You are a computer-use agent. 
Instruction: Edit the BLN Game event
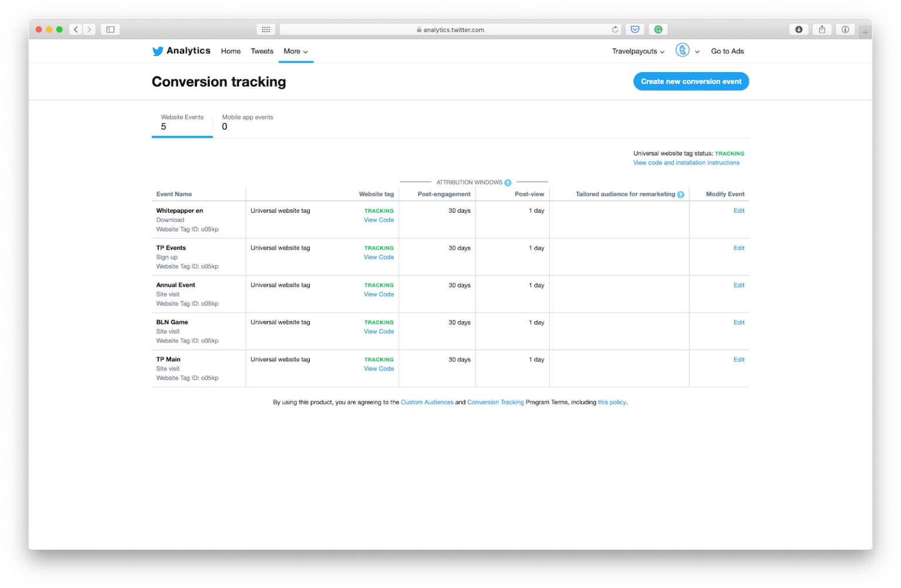[x=739, y=322]
